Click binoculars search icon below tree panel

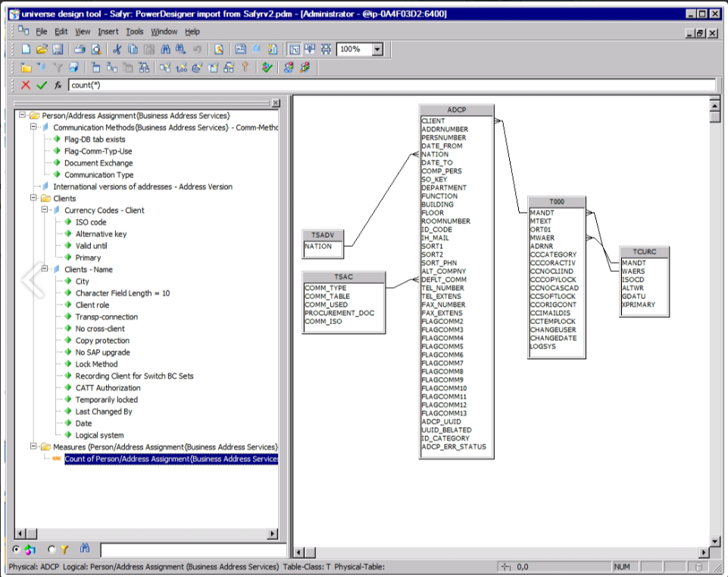pyautogui.click(x=86, y=549)
